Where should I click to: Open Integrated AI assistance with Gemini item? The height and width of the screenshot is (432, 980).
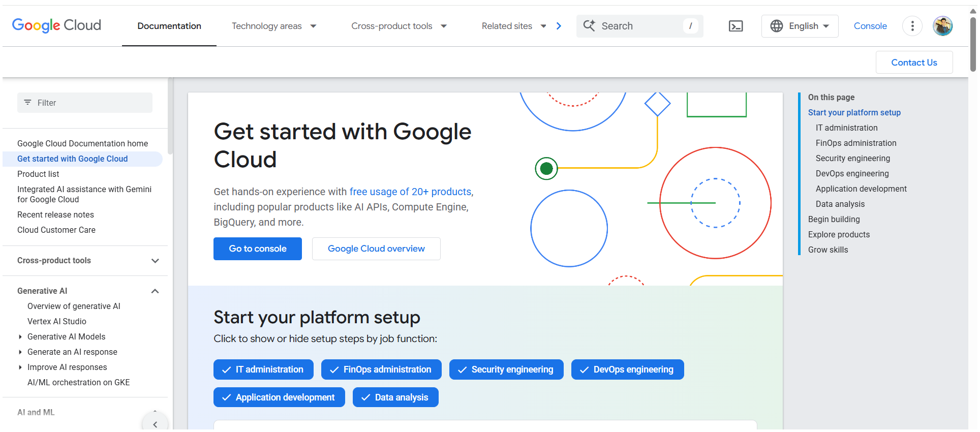84,195
